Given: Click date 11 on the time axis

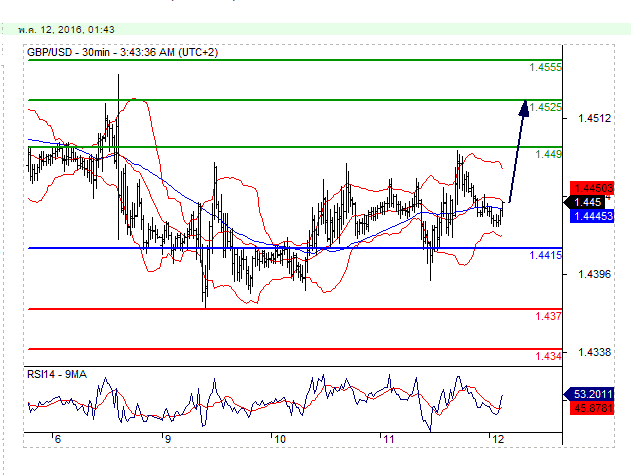Looking at the screenshot, I should (x=388, y=440).
